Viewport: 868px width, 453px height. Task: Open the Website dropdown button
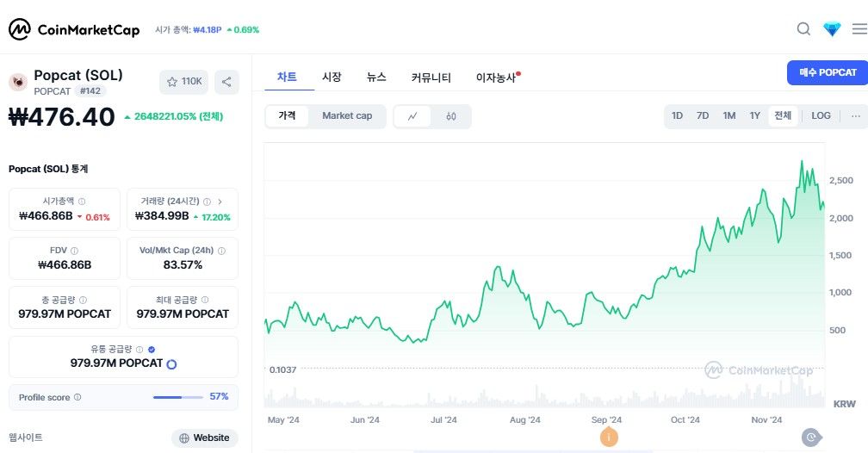point(204,438)
